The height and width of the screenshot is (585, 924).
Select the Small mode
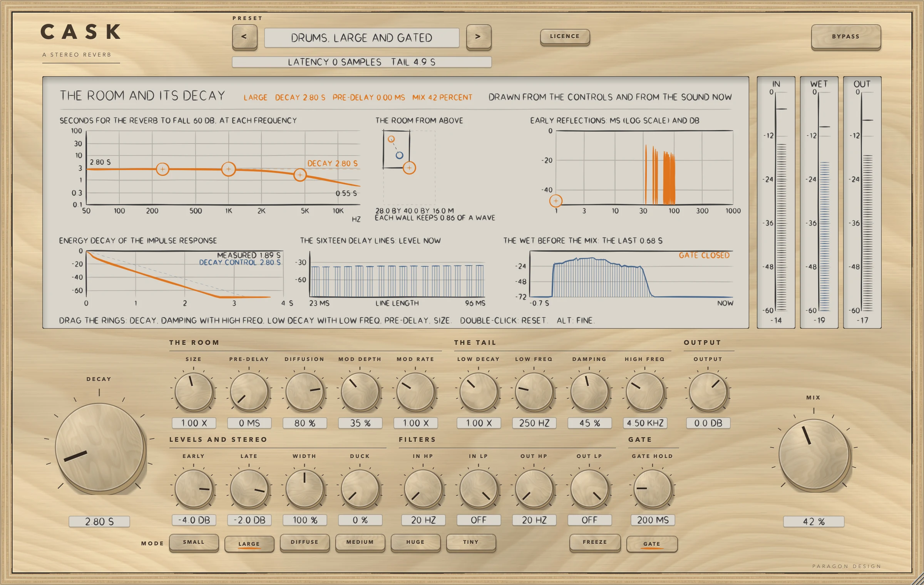point(194,542)
